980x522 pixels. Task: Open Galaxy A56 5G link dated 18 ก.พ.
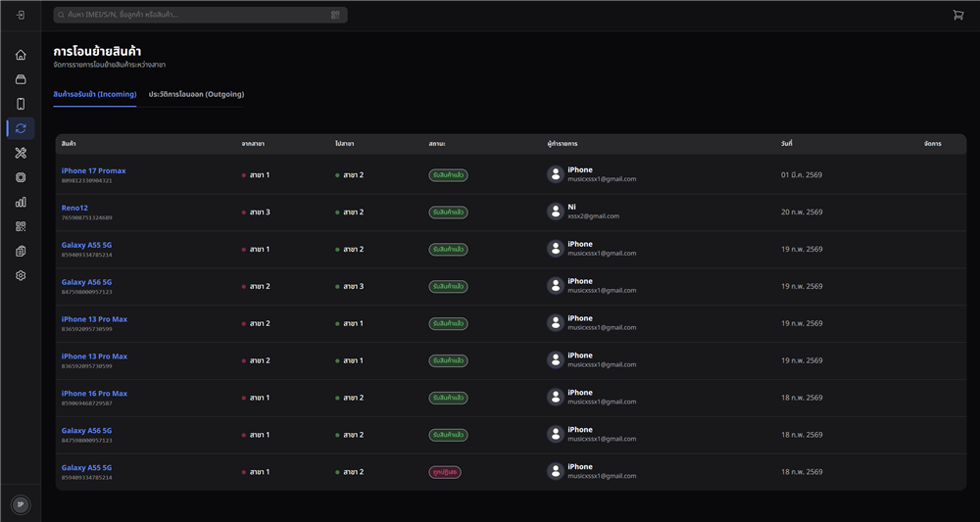[x=86, y=430]
